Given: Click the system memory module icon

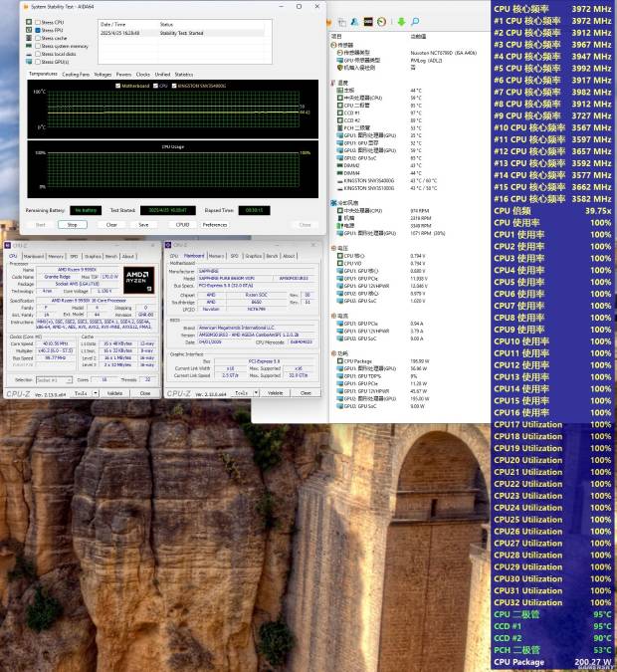Looking at the screenshot, I should click(29, 46).
